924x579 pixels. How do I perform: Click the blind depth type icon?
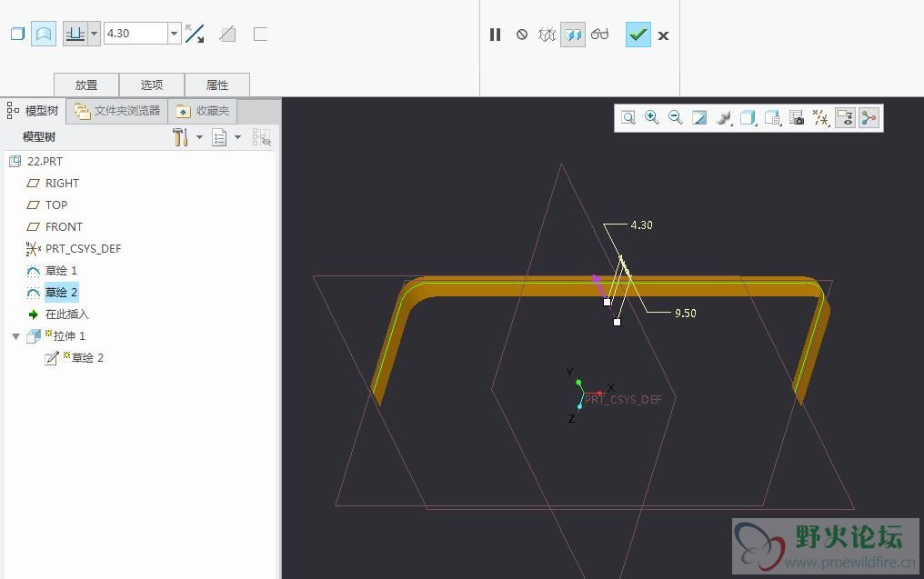pyautogui.click(x=75, y=34)
